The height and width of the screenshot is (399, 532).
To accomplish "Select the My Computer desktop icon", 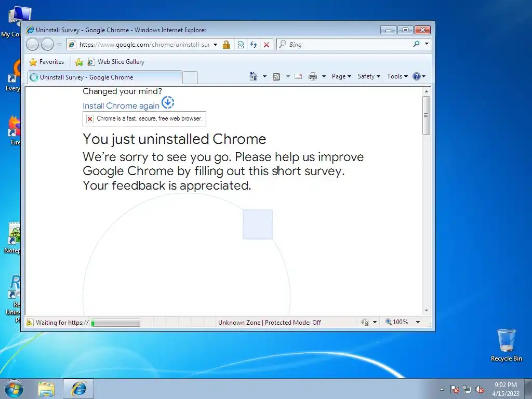I will pyautogui.click(x=16, y=21).
